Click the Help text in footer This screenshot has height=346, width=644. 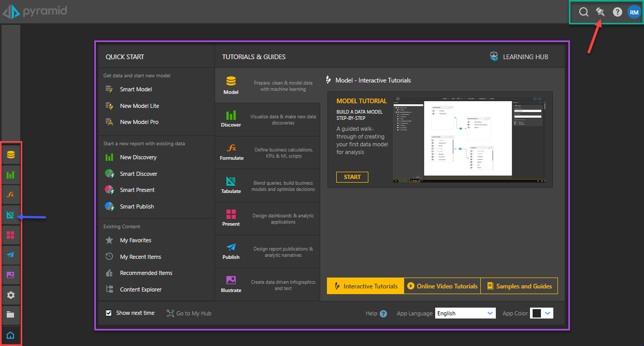pyautogui.click(x=371, y=313)
